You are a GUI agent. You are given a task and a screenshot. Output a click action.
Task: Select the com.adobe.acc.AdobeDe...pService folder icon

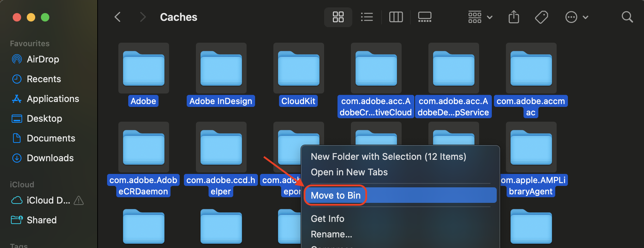coord(454,68)
